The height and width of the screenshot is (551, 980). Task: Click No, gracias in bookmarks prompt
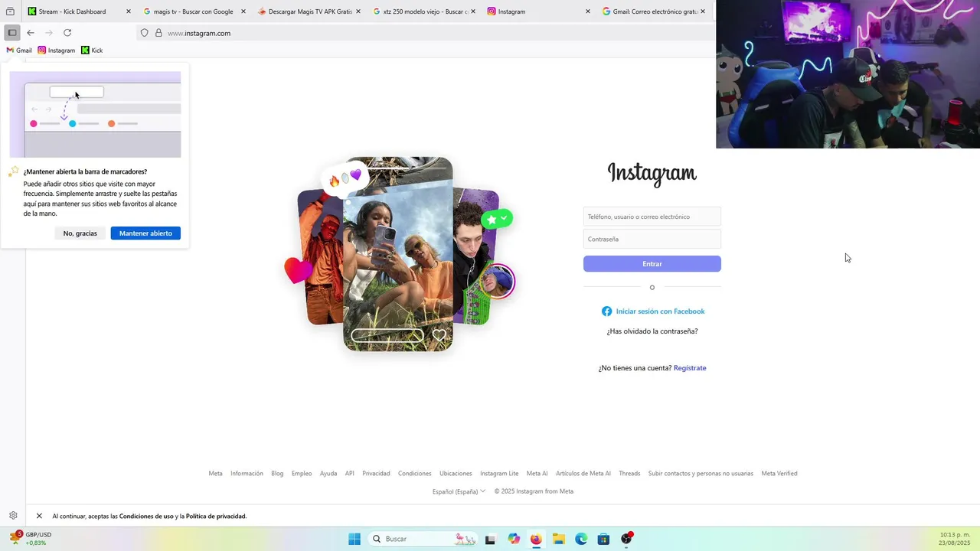(x=80, y=233)
